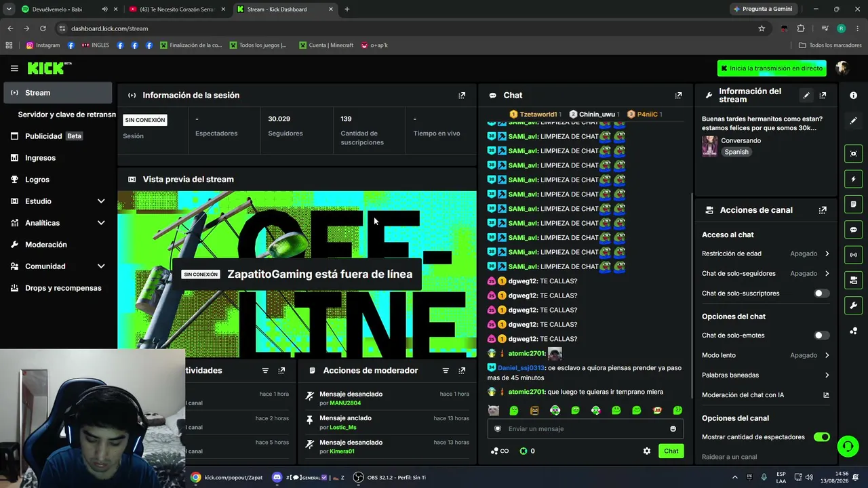Filter the Actividades feed
This screenshot has height=488, width=868.
click(x=265, y=371)
